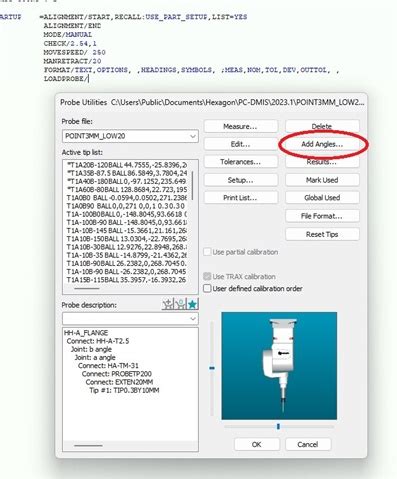This screenshot has height=479, width=397.
Task: Click the middle probe favorites icon
Action: (x=180, y=304)
